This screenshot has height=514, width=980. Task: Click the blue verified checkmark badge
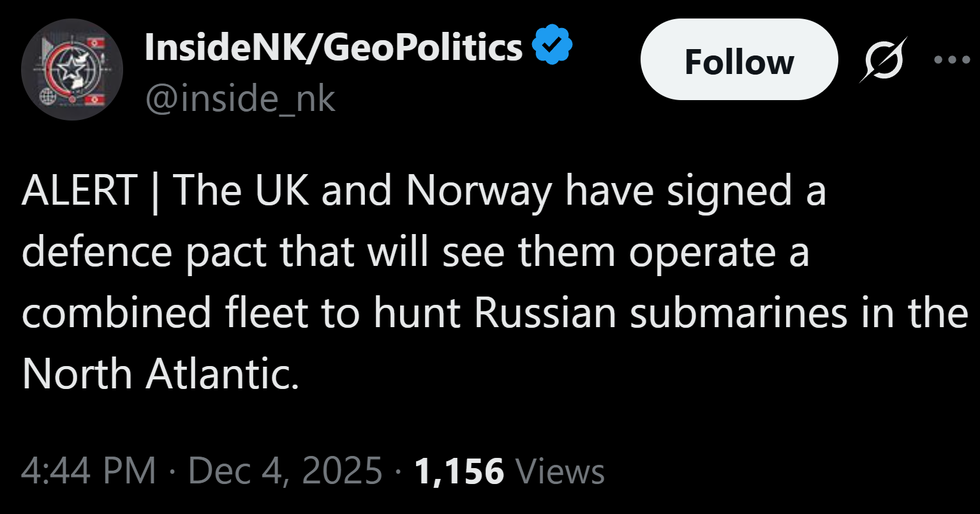(553, 47)
